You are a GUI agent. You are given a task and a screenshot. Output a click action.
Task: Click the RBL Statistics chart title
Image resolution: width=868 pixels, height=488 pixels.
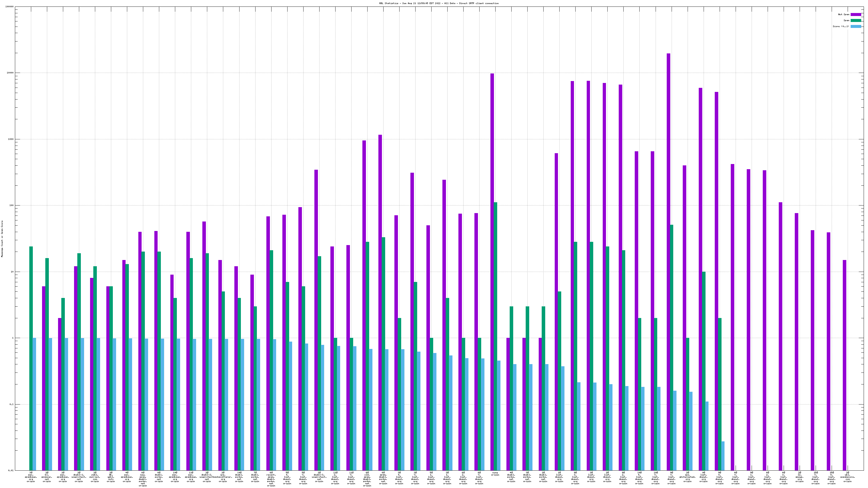point(439,3)
